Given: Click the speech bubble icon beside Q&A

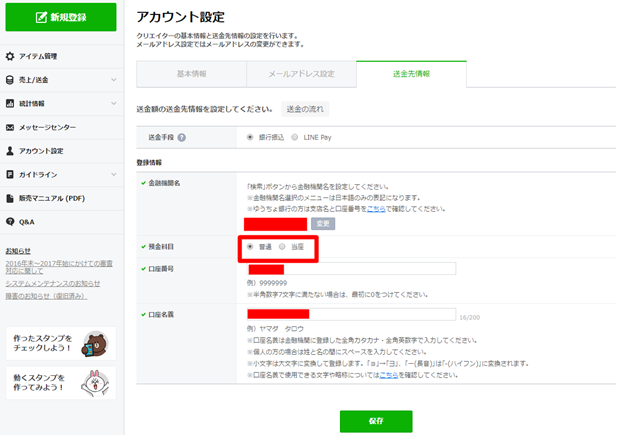Looking at the screenshot, I should [x=10, y=221].
